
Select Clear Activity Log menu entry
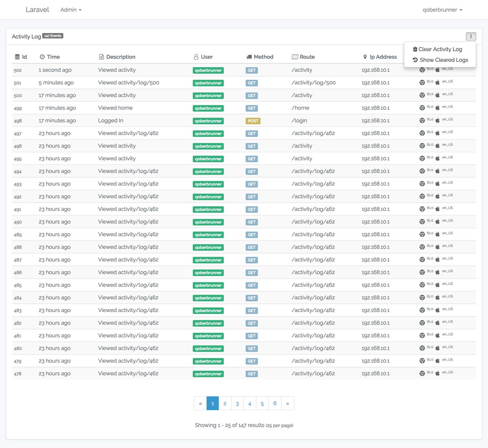click(440, 49)
